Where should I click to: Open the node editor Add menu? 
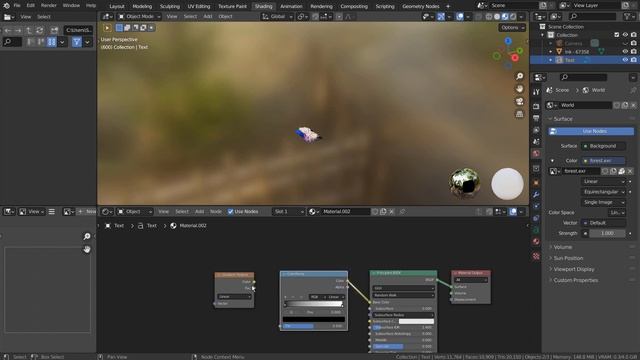[199, 211]
